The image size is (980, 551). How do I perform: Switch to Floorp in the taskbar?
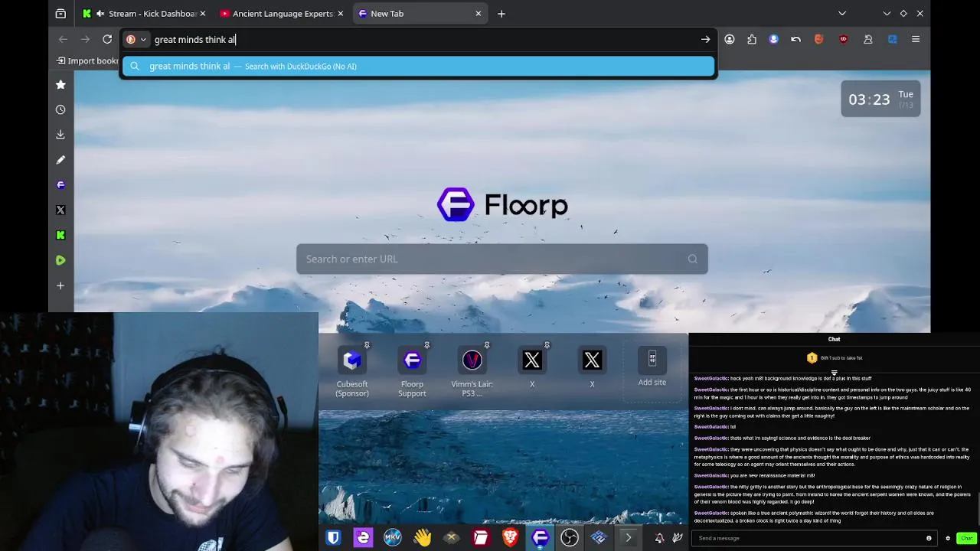[540, 538]
